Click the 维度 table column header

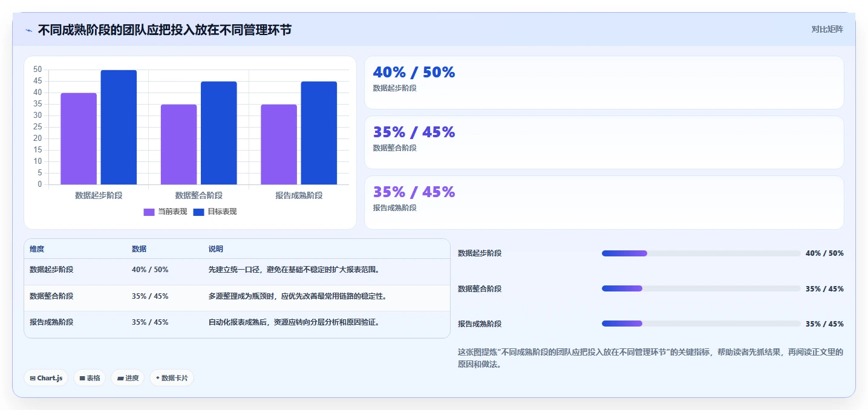[x=37, y=249]
